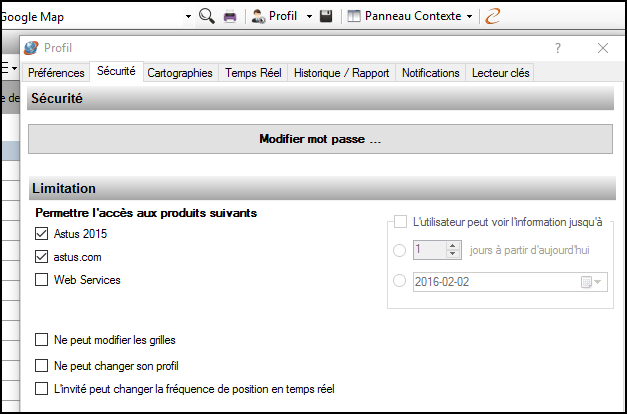This screenshot has height=414, width=627.
Task: Click the magnifying glass search icon
Action: (207, 16)
